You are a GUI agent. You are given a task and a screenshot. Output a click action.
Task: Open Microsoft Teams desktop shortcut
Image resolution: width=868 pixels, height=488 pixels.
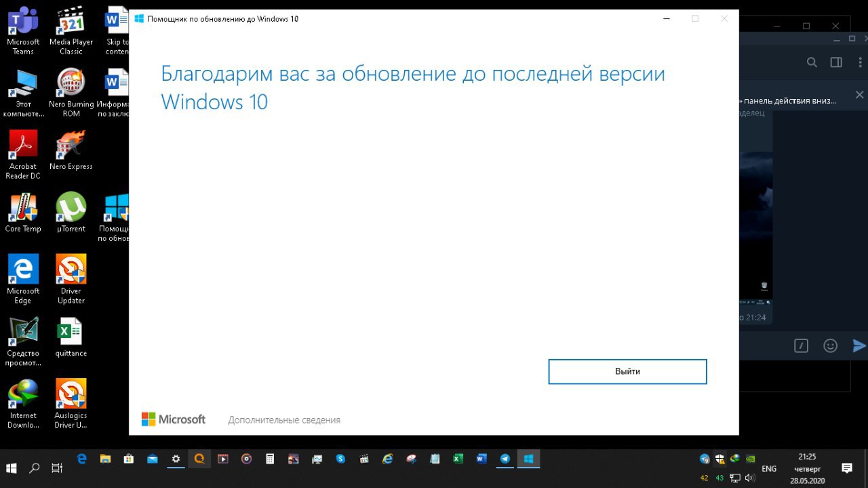(23, 31)
